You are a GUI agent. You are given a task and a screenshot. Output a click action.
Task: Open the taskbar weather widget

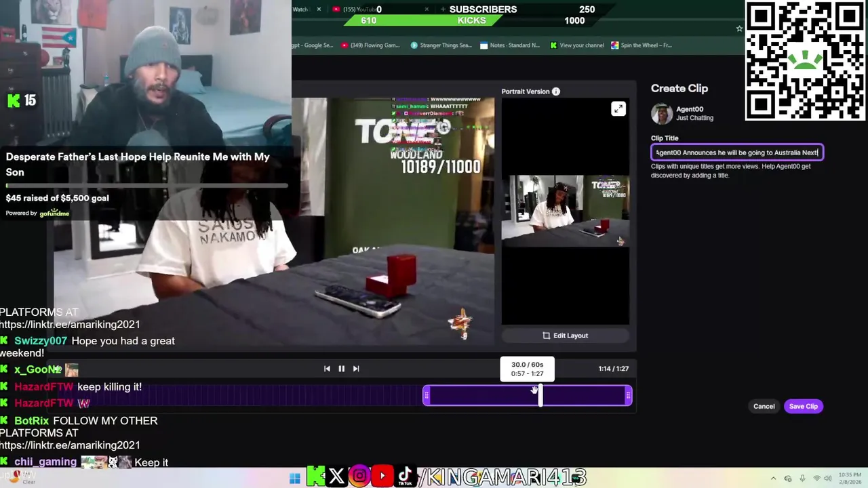20,479
